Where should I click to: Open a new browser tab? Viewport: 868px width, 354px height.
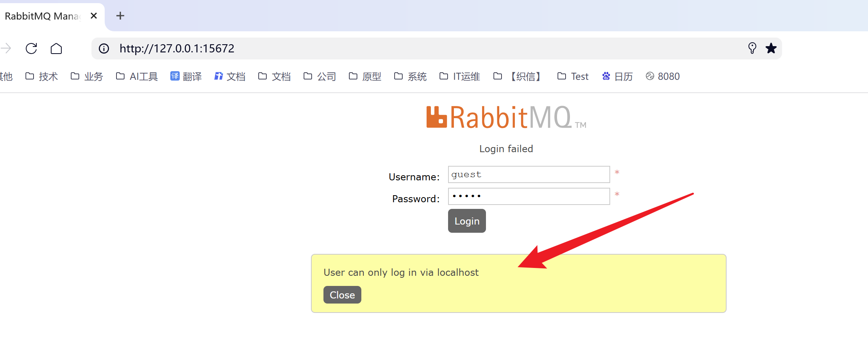click(x=120, y=16)
